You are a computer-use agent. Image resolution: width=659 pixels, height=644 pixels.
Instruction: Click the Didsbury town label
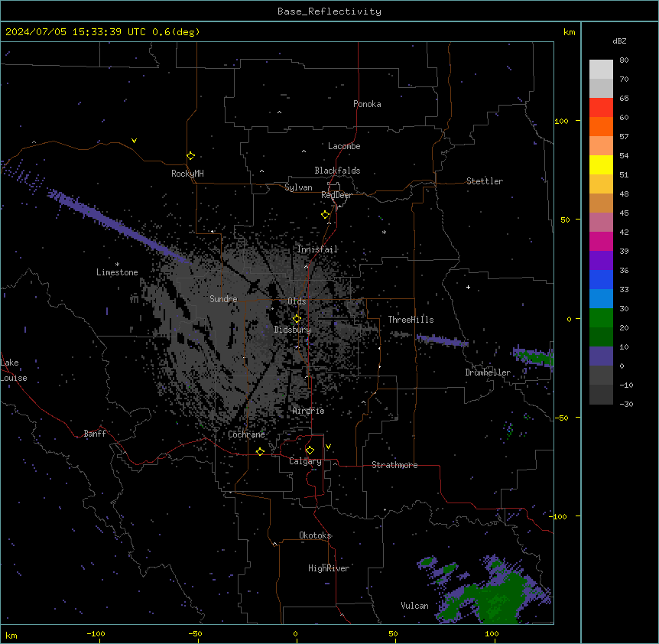[x=293, y=330]
